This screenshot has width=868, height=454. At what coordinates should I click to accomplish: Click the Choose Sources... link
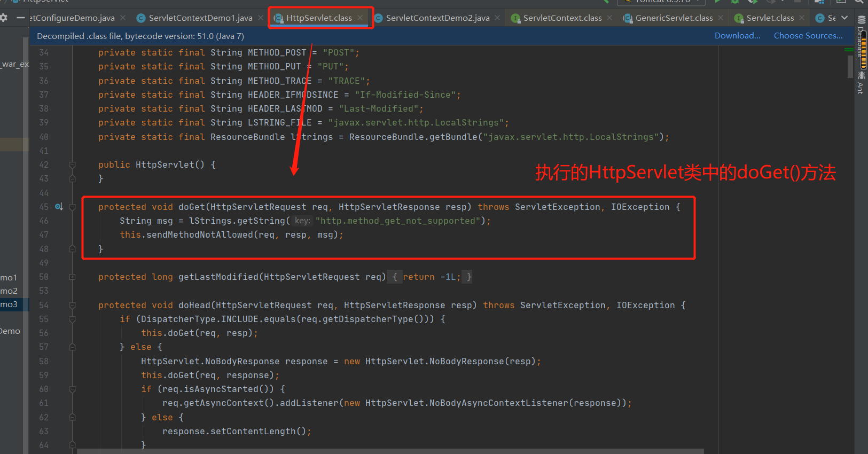[x=808, y=36]
